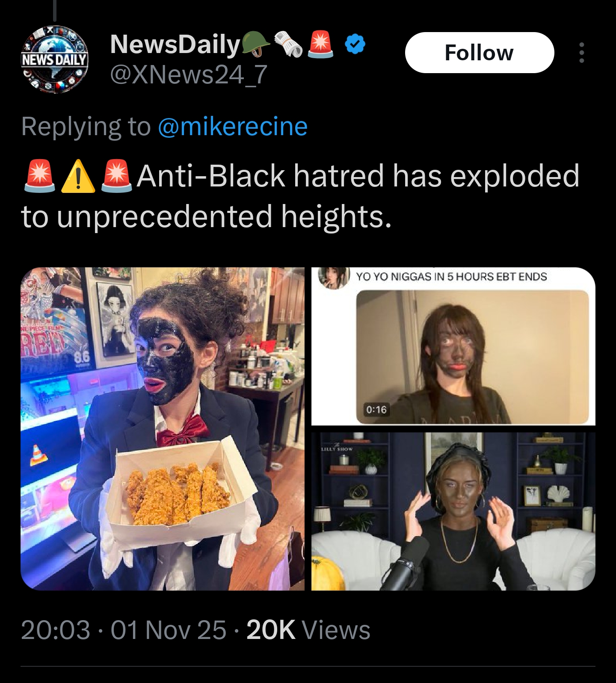Viewport: 616px width, 683px height.
Task: Open the three-dot more options menu
Action: coord(581,53)
